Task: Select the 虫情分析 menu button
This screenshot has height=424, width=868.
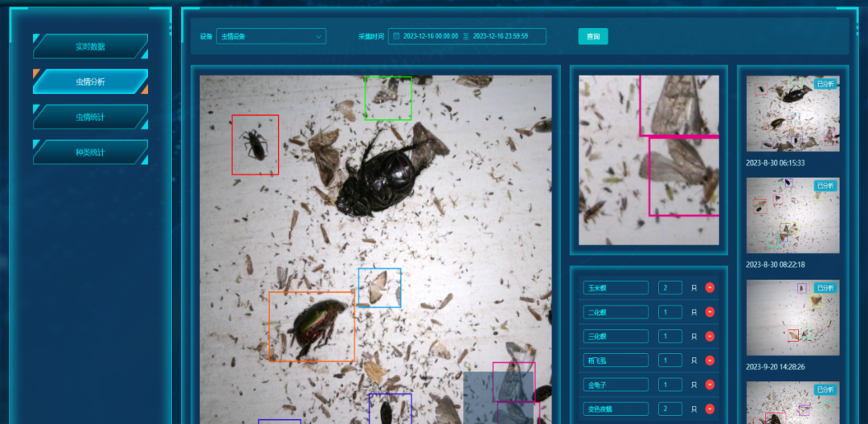Action: (x=90, y=82)
